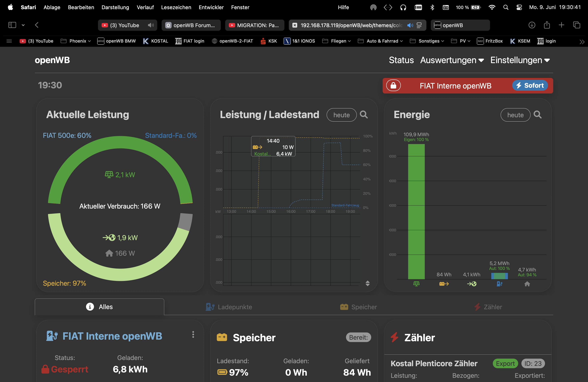Click the house icon under Energie chart
Image resolution: width=588 pixels, height=382 pixels.
(x=527, y=284)
